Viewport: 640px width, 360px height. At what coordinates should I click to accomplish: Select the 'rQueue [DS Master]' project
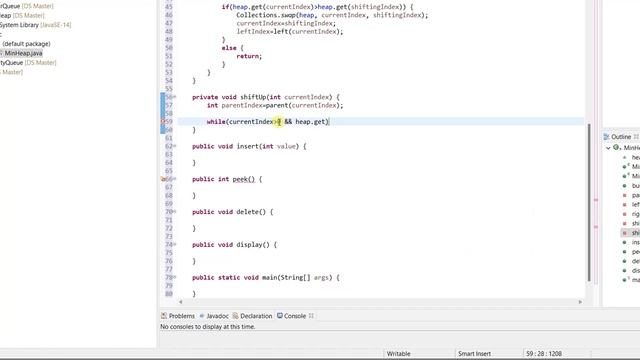click(27, 6)
